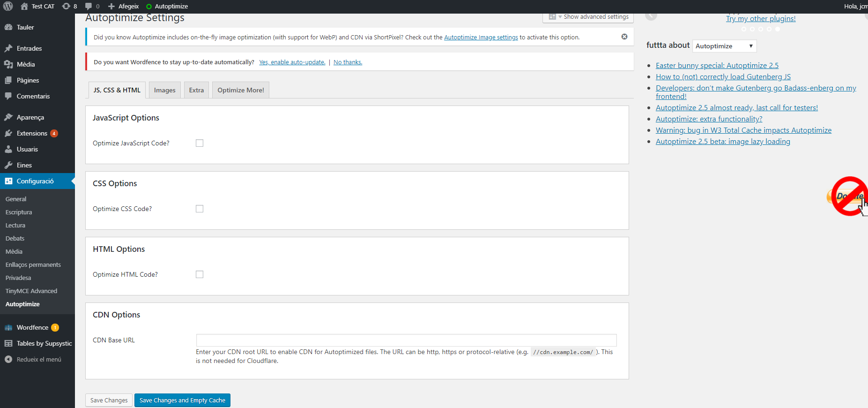Click Save Changes and Empty Cache
This screenshot has width=868, height=408.
coord(182,400)
